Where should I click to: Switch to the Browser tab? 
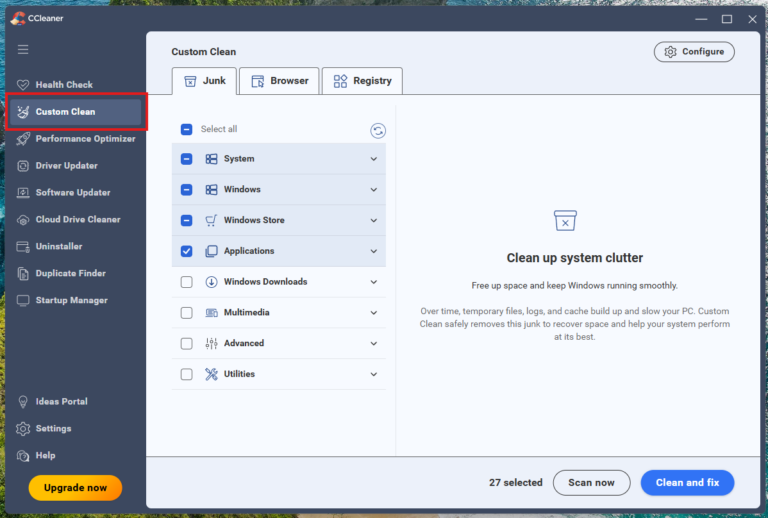[x=279, y=81]
